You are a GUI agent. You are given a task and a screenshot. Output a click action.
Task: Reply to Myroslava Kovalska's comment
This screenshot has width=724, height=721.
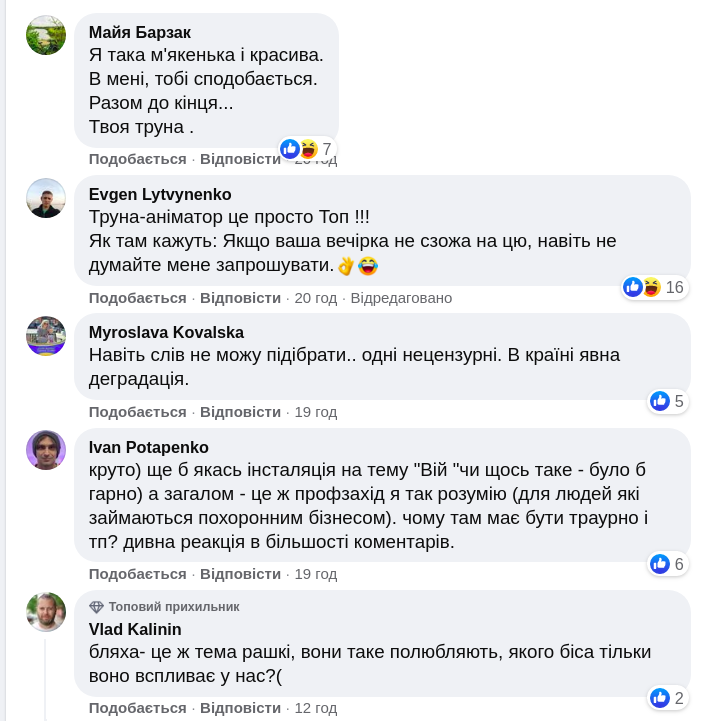240,412
